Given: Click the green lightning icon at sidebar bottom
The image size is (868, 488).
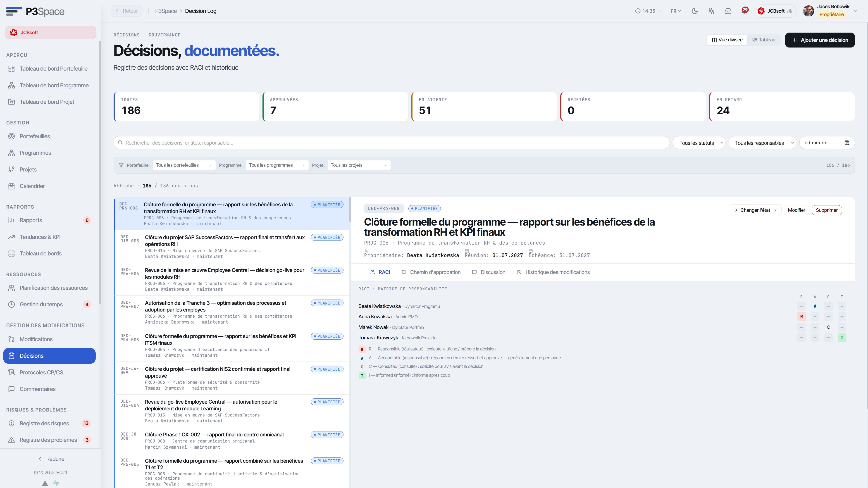Looking at the screenshot, I should (x=56, y=483).
